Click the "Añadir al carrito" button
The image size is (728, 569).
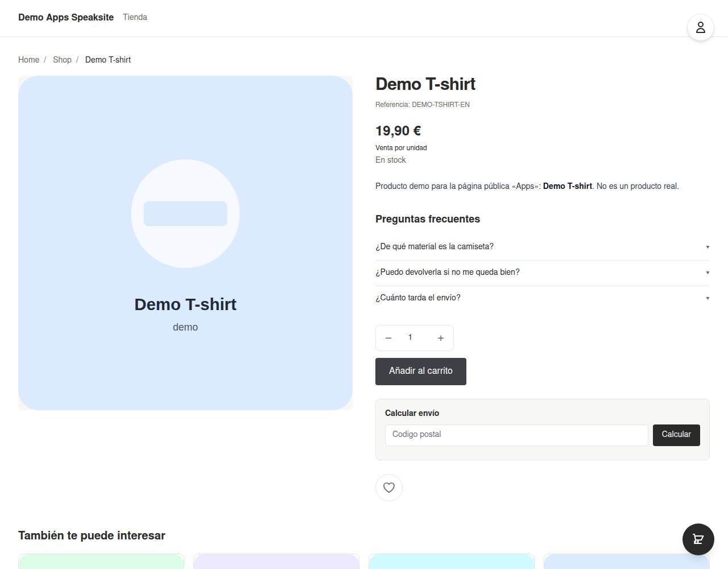click(x=421, y=372)
